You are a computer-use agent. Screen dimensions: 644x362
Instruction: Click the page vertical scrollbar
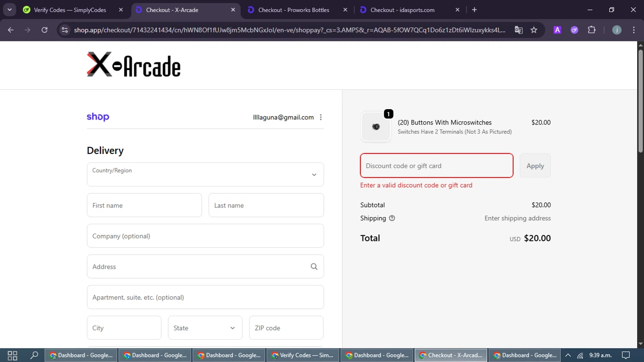641,101
